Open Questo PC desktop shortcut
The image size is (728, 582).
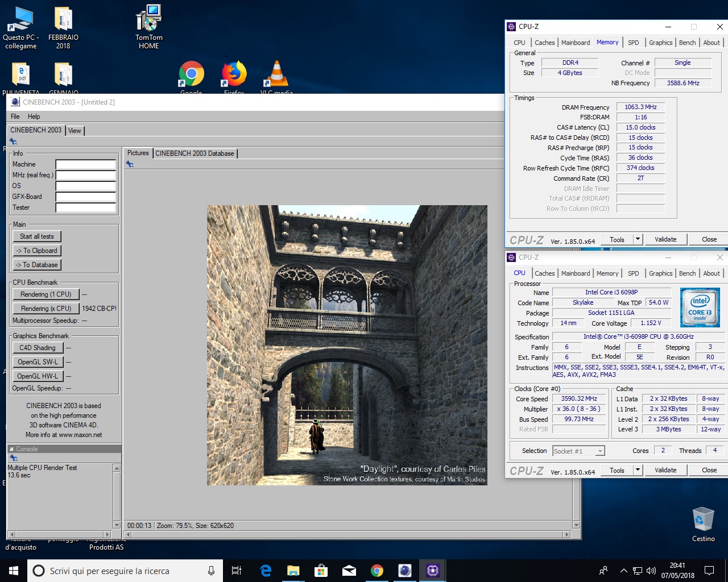pos(20,27)
